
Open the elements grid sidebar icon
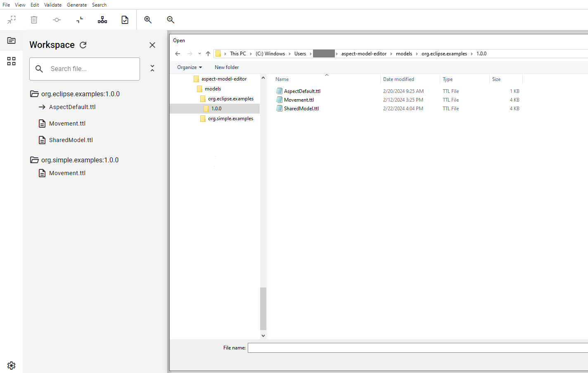(12, 61)
